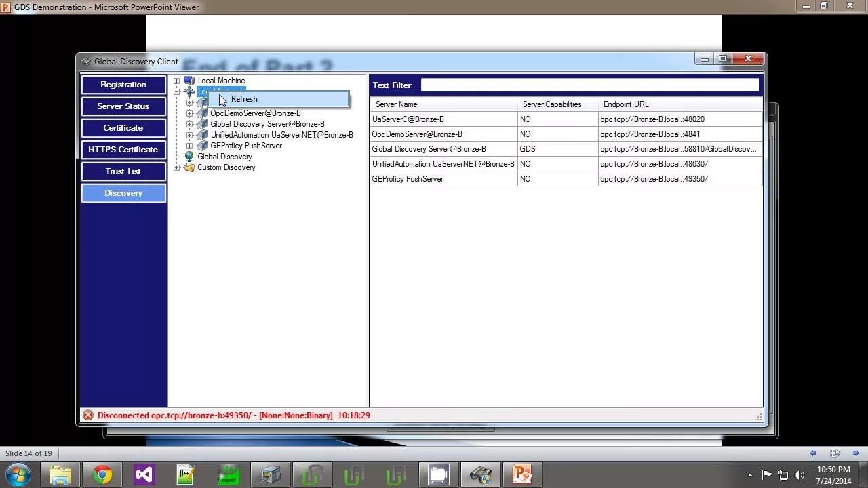Image resolution: width=868 pixels, height=488 pixels.
Task: Show hidden tray icons arrow
Action: (750, 475)
